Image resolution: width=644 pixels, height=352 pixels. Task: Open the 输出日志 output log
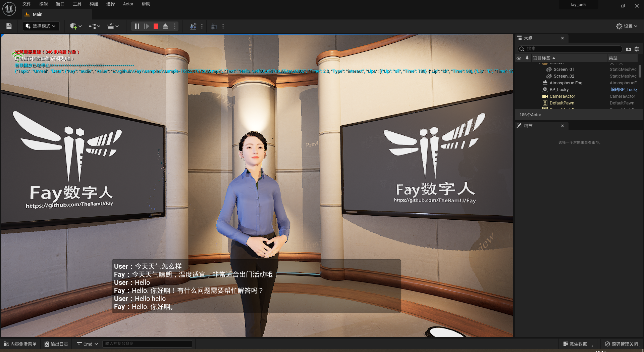[x=56, y=344]
